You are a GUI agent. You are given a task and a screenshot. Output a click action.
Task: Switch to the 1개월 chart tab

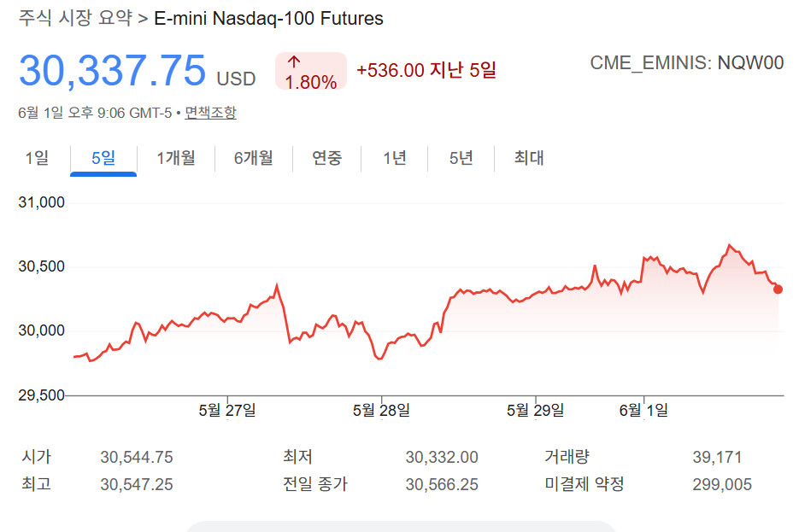click(176, 158)
